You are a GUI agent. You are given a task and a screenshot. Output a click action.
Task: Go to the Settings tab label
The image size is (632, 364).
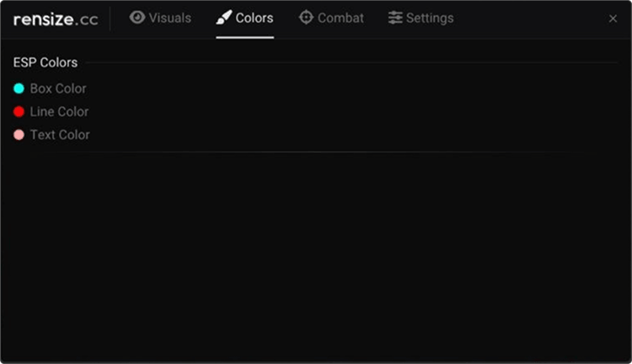click(x=430, y=19)
